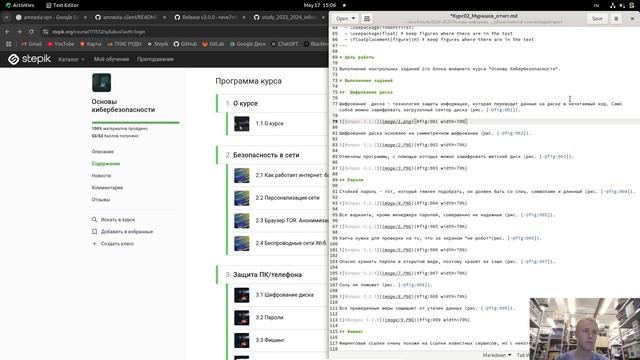
Task: Click the new document icon in Text Editor
Action: coord(367,18)
